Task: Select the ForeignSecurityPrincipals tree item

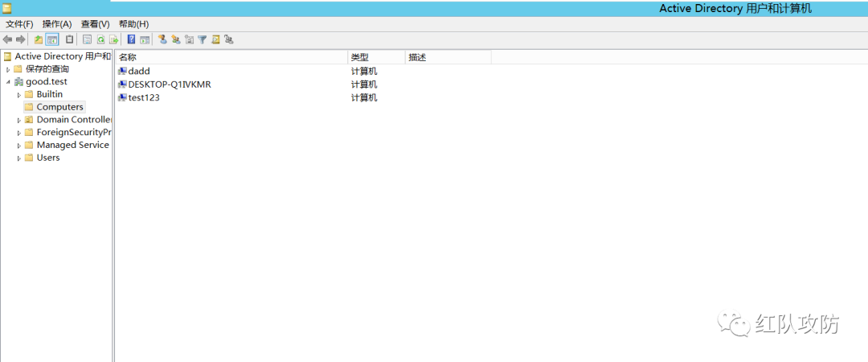Action: (x=74, y=132)
